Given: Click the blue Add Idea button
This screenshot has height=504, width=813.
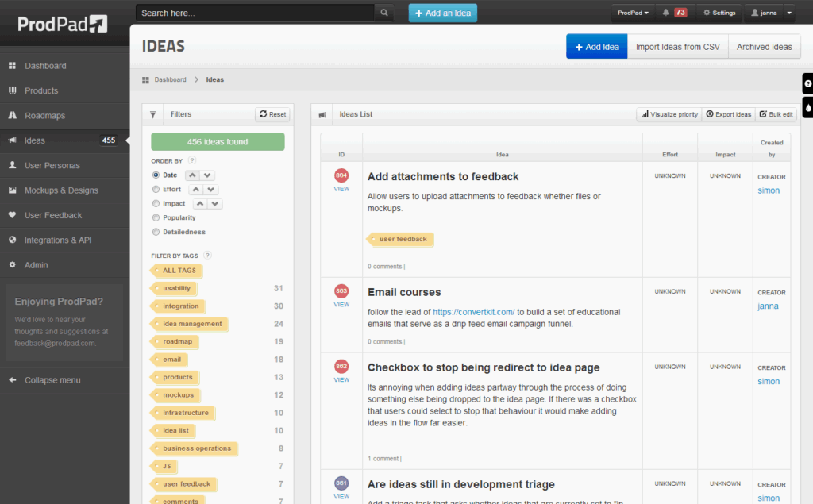Looking at the screenshot, I should coord(597,47).
